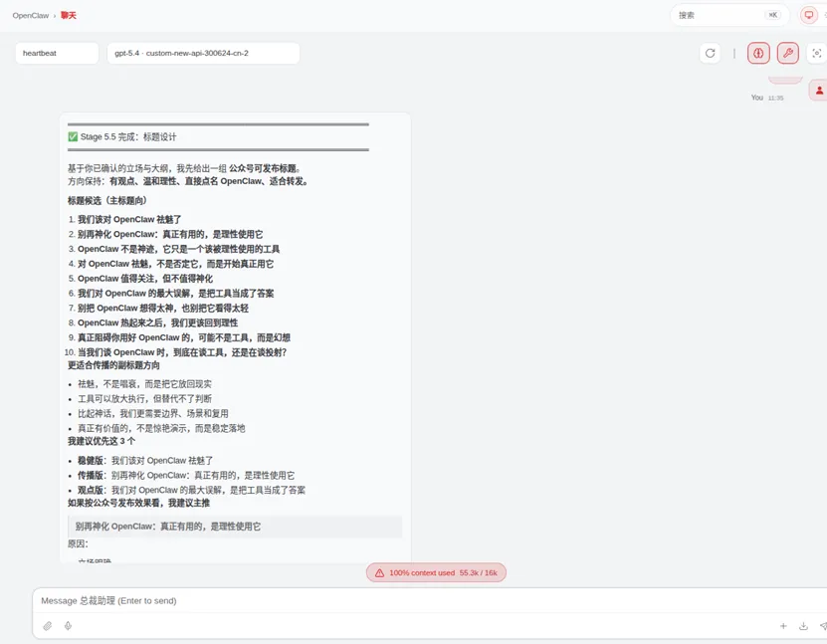This screenshot has width=827, height=644.
Task: Click the 传播版 recommendation line
Action: coord(186,475)
